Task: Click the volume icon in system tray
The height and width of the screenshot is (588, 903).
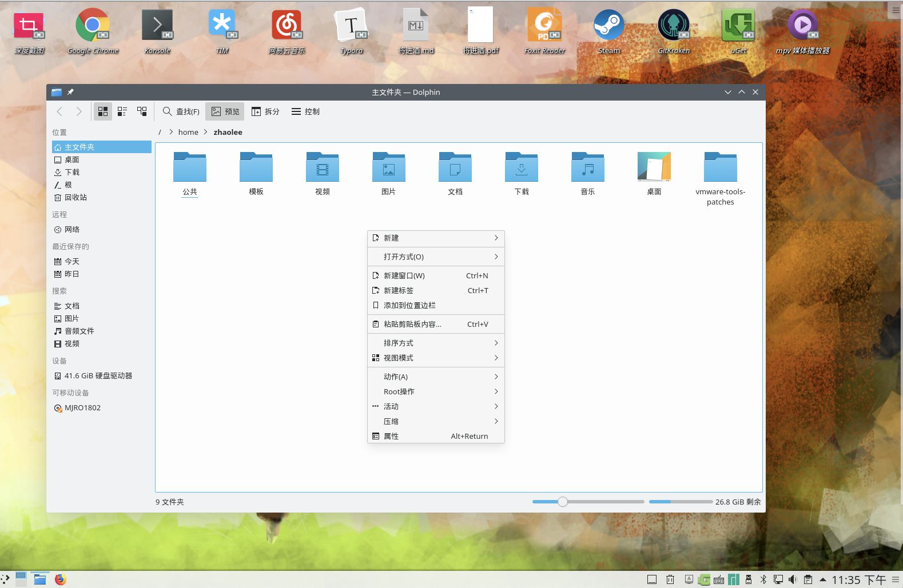Action: click(x=793, y=579)
